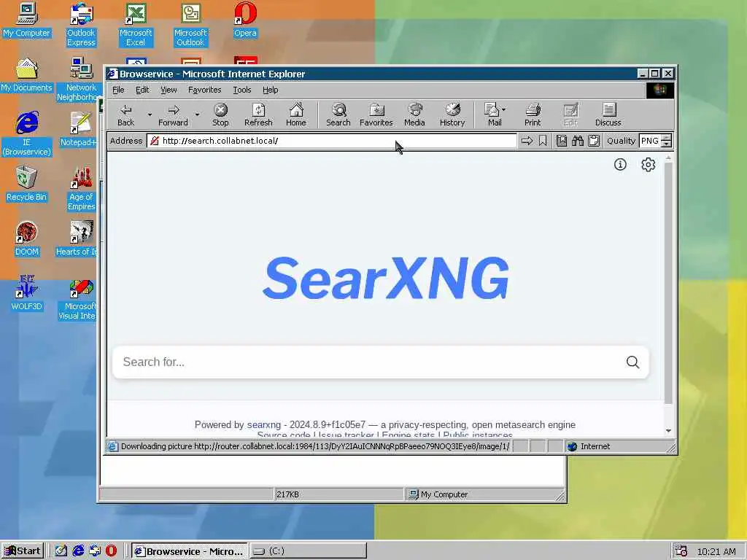Open the Edit menu
The image size is (747, 560).
click(x=142, y=90)
